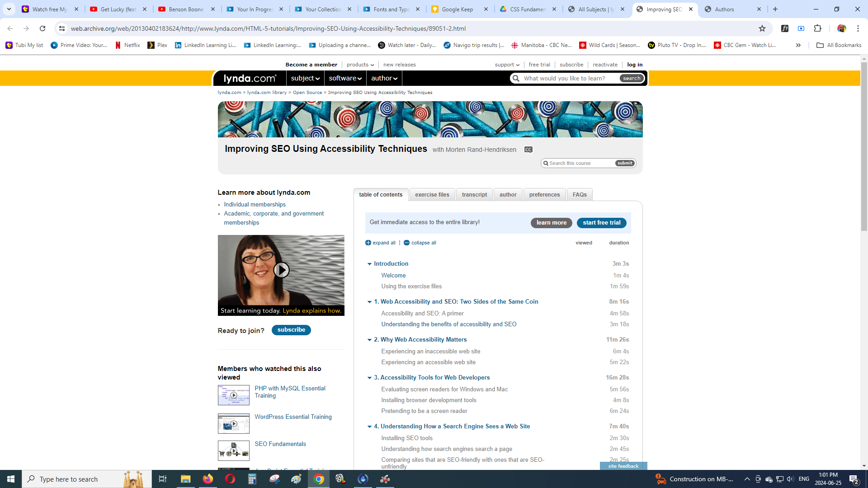This screenshot has width=868, height=488.
Task: Open the Chrome extensions puzzle icon
Action: pyautogui.click(x=817, y=28)
